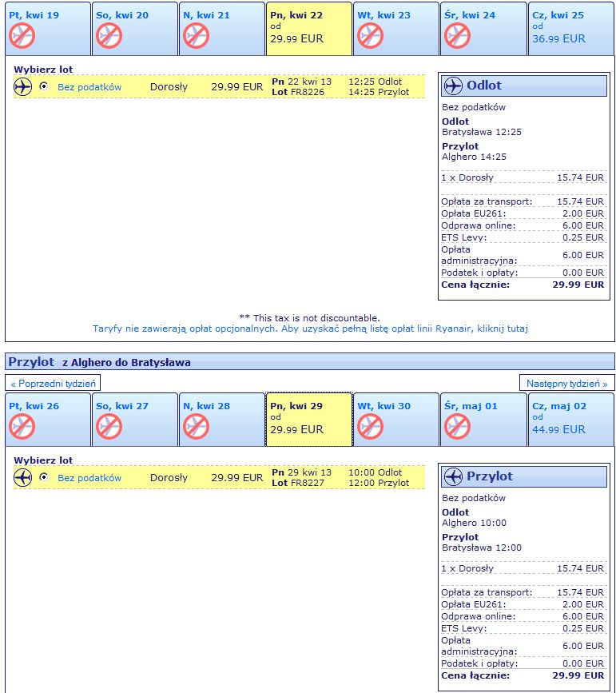
Task: Go to Poprzedni tydzień
Action: tap(53, 383)
